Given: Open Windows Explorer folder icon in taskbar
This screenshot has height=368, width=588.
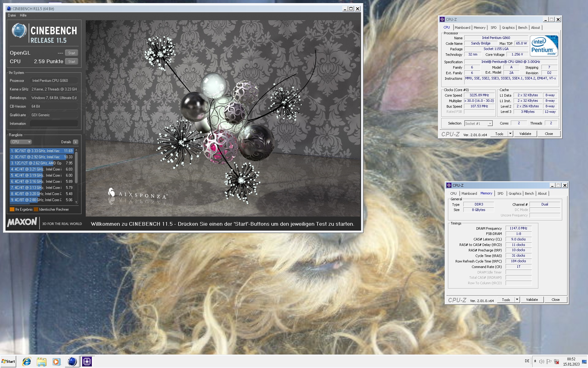Looking at the screenshot, I should [41, 362].
